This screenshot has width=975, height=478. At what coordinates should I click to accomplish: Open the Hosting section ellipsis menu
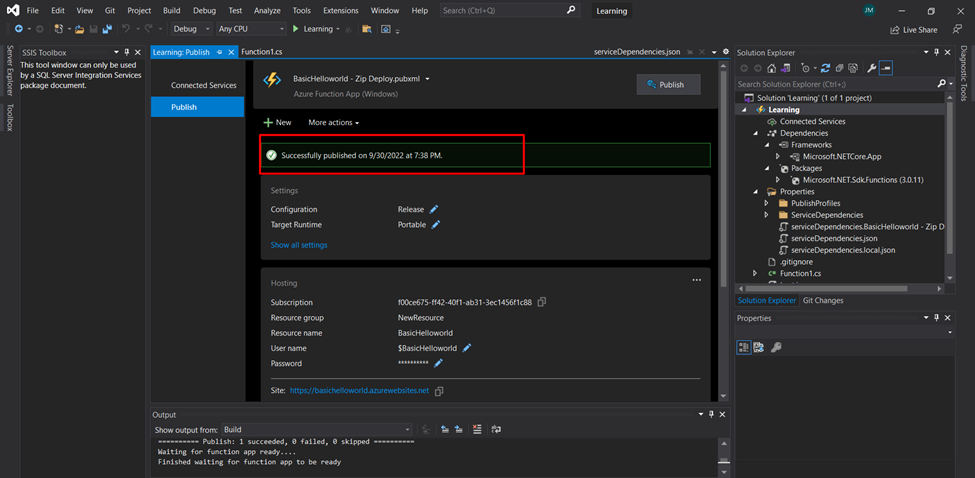point(696,280)
